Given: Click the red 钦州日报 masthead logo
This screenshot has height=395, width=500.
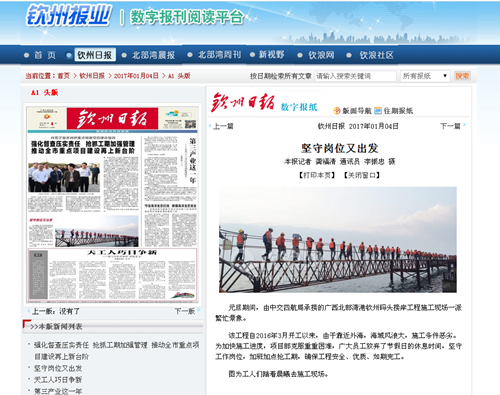Looking at the screenshot, I should tap(243, 102).
